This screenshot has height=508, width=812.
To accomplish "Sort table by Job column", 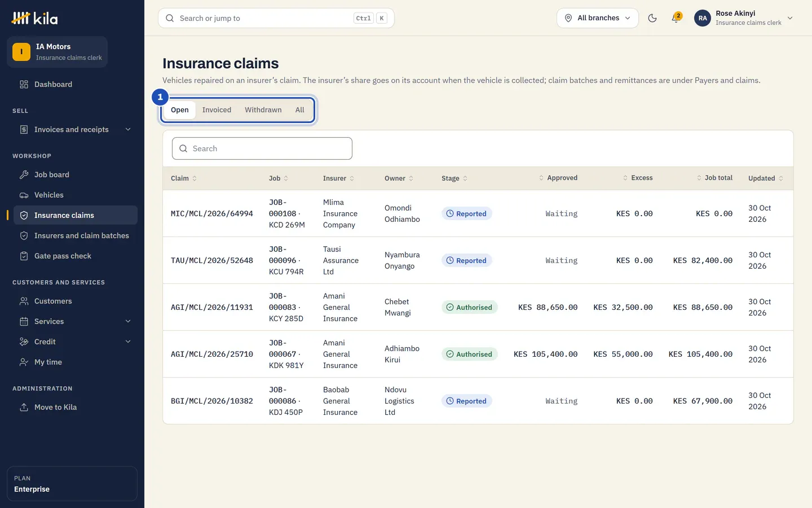I will coord(279,178).
